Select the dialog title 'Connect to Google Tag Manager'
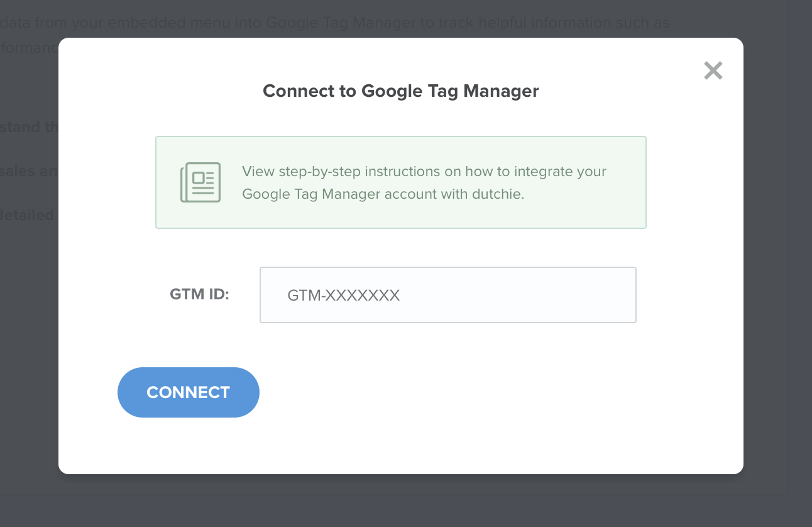This screenshot has width=812, height=527. pos(401,91)
